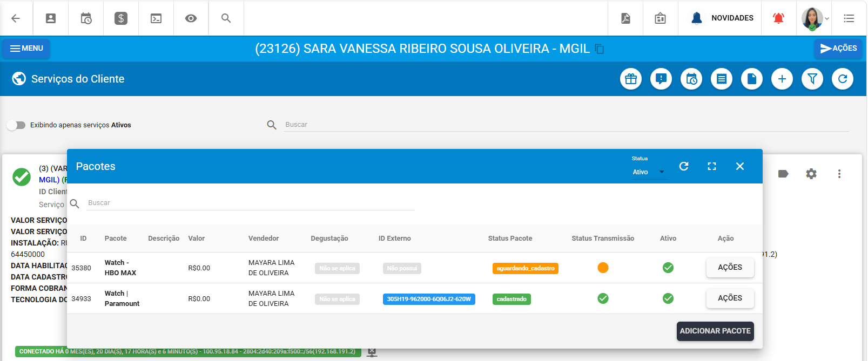868x361 pixels.
Task: Click the Pacote column header
Action: [x=116, y=239]
